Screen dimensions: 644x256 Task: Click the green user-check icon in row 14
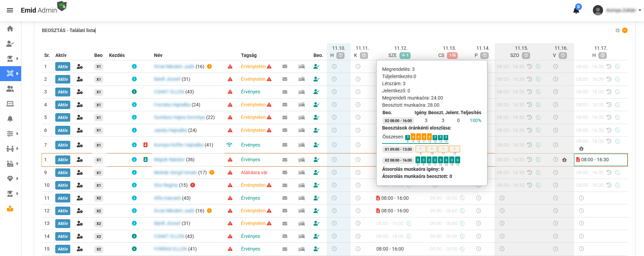316,236
